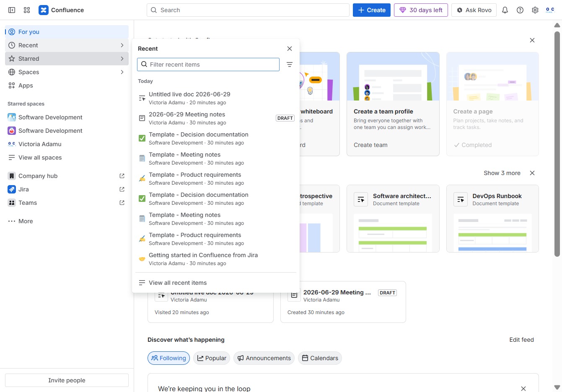562x392 pixels.
Task: Switch to the Following feed tab
Action: 168,358
